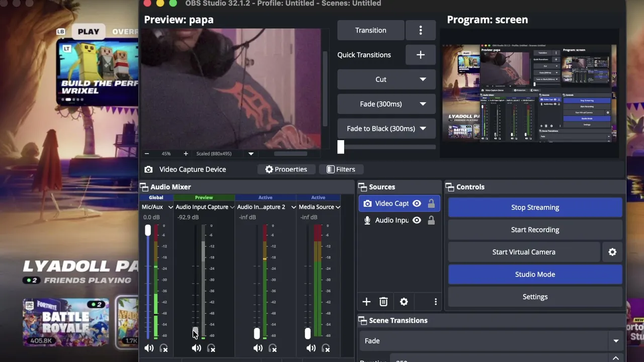Hide the Video Capt source using its eye
The height and width of the screenshot is (362, 644).
click(x=417, y=204)
